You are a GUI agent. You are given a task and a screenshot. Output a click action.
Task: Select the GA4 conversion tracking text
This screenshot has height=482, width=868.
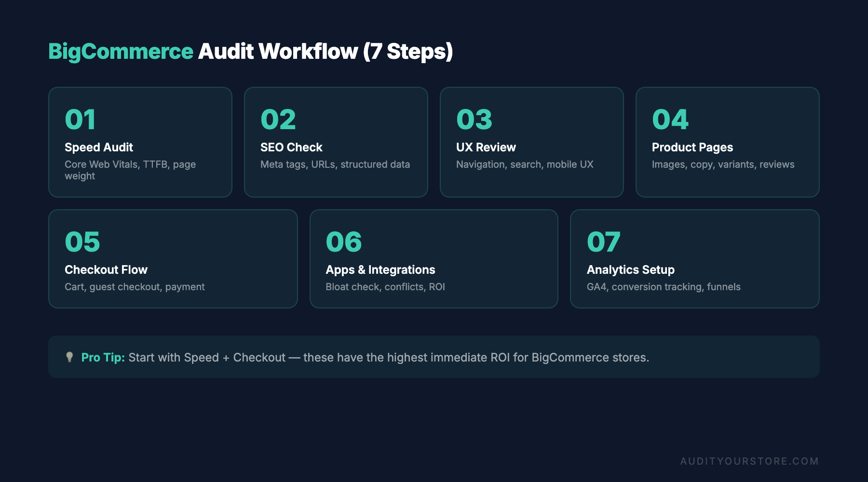[x=664, y=286]
